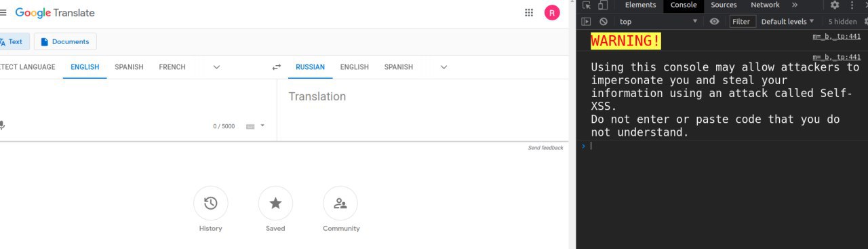Open the Default levels dropdown
Image resolution: width=868 pixels, height=249 pixels.
tap(787, 22)
